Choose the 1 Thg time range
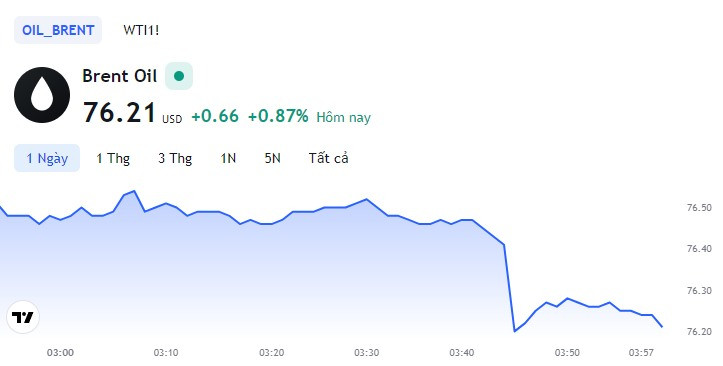Viewport: 723px width, 366px height. click(113, 158)
